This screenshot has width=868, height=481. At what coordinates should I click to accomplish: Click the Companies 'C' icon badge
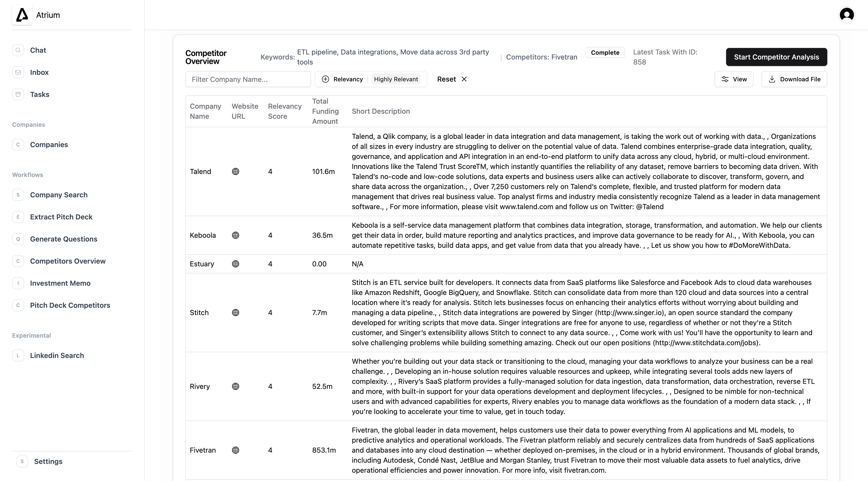pos(18,145)
